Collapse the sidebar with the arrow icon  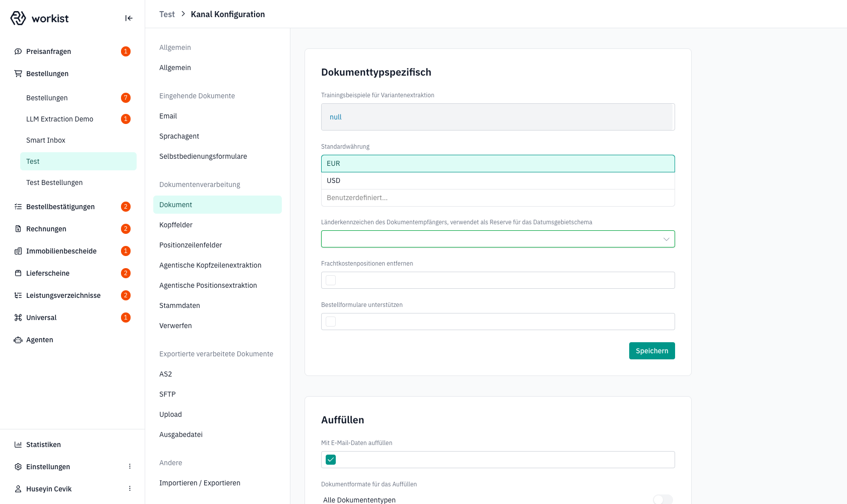tap(129, 18)
